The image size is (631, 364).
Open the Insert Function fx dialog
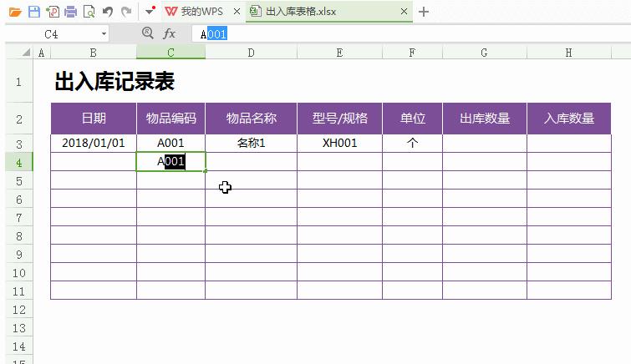pyautogui.click(x=170, y=33)
